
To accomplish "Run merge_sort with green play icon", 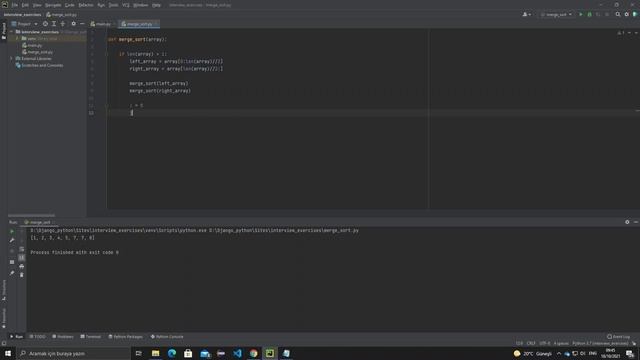I will point(581,14).
